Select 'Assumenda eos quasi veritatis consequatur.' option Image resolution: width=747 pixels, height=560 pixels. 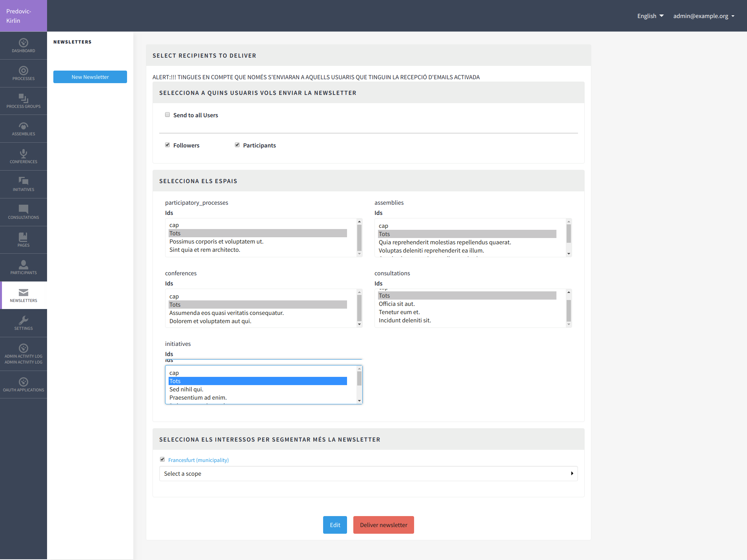[258, 313]
